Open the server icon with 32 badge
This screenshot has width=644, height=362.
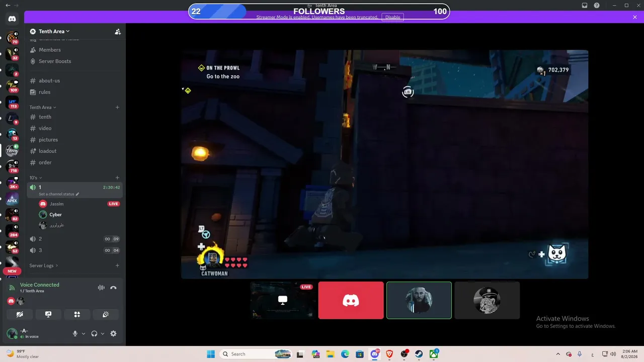point(12,54)
